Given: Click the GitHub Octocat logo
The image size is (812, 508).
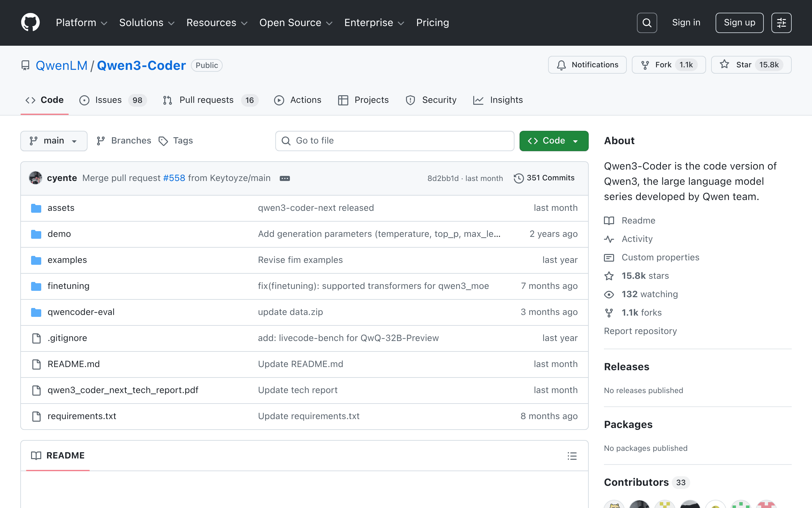Looking at the screenshot, I should [30, 23].
